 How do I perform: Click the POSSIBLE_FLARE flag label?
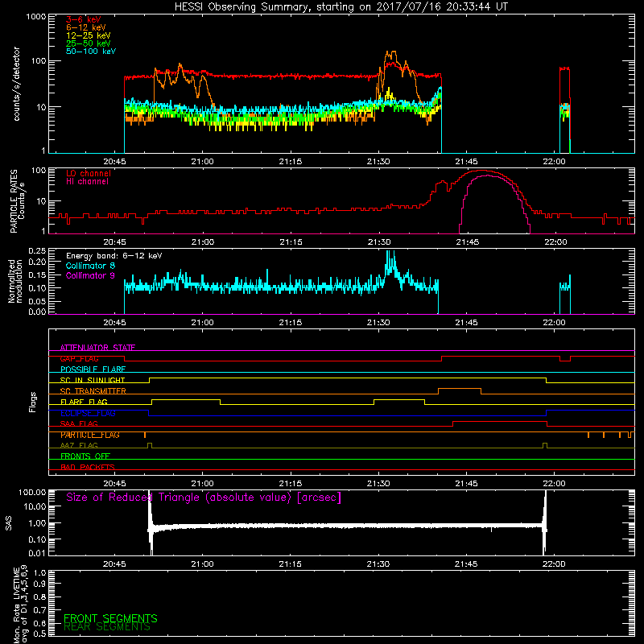tap(93, 369)
